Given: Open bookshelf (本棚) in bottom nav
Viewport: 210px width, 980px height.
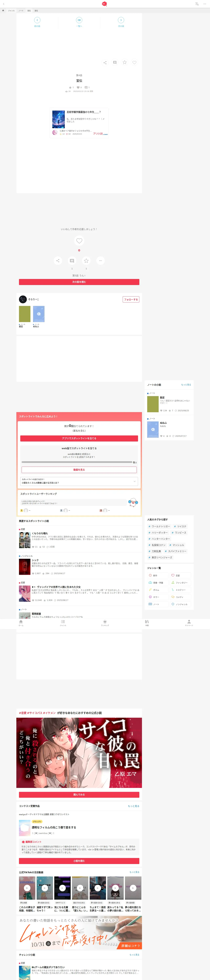Looking at the screenshot, I should coord(147,623).
